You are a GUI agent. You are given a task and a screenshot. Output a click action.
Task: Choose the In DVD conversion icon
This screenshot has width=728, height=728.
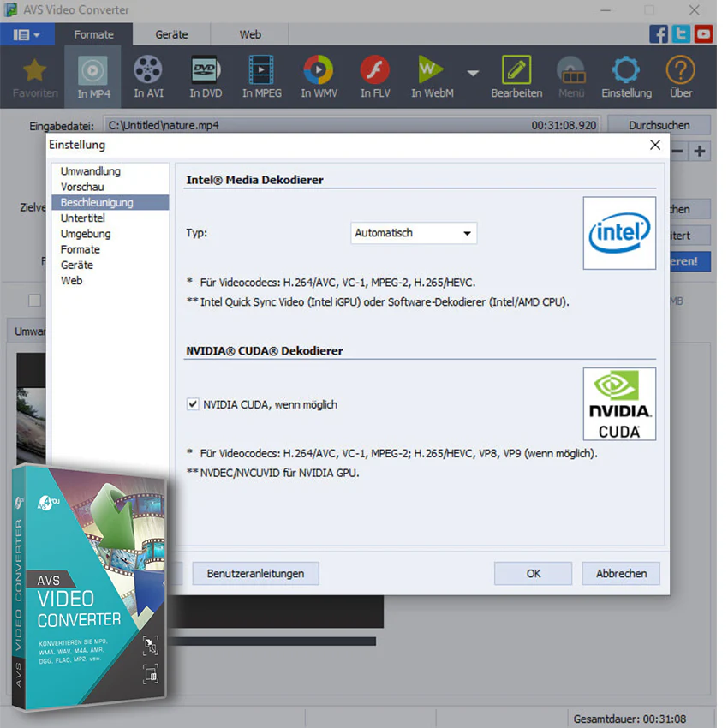(x=206, y=76)
